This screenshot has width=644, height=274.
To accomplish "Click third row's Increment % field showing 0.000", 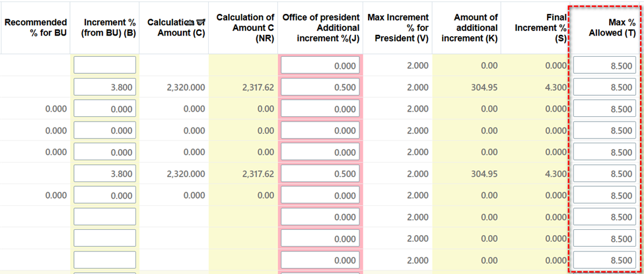I will click(104, 109).
